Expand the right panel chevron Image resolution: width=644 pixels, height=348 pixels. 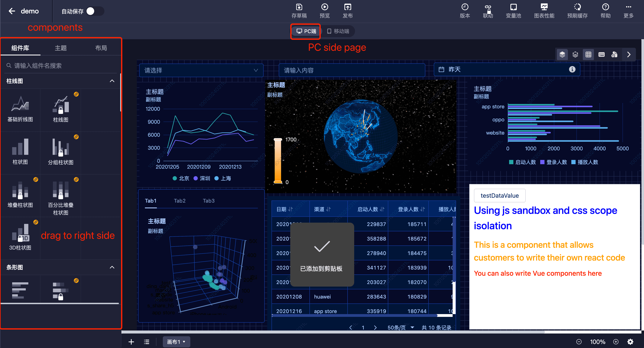click(x=629, y=55)
